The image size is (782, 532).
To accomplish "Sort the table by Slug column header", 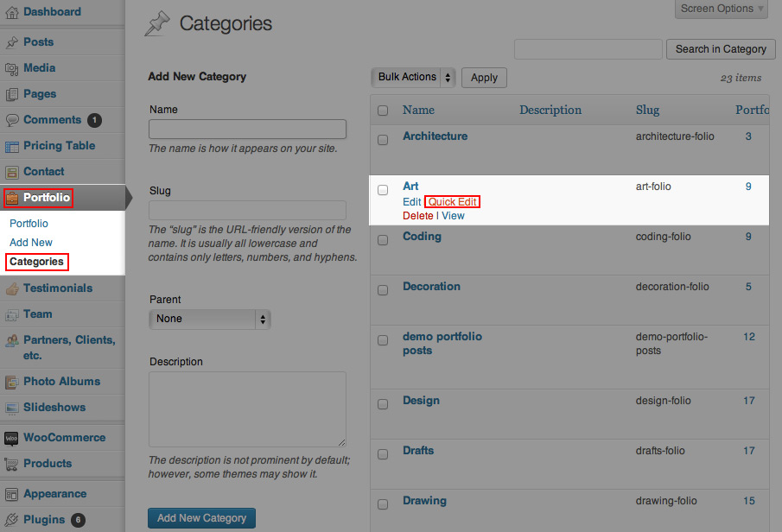I will (x=647, y=111).
